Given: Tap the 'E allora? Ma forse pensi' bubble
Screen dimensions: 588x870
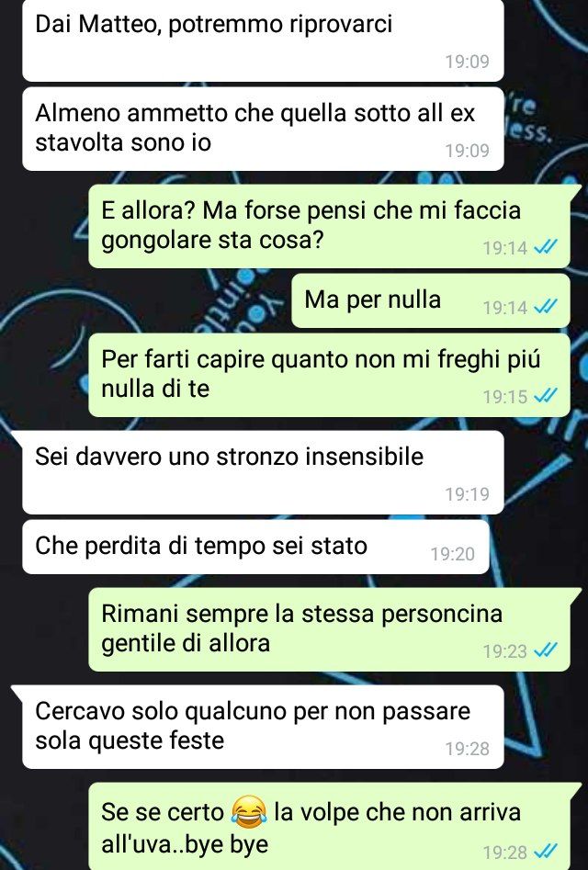Looking at the screenshot, I should 330,226.
